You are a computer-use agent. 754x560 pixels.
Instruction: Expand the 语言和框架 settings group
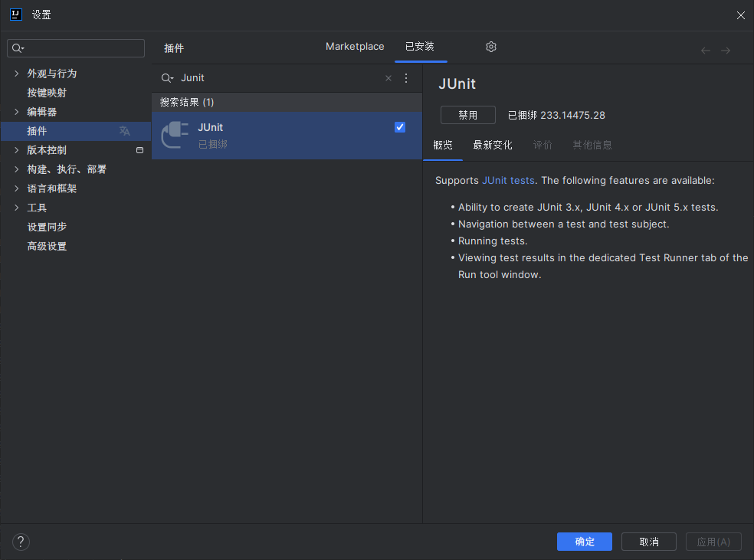click(16, 188)
